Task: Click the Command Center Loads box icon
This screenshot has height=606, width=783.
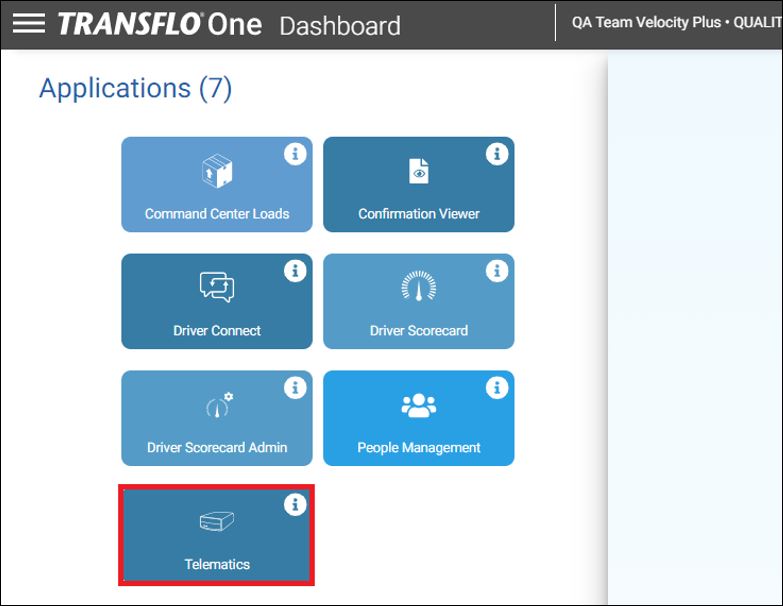Action: 217,171
